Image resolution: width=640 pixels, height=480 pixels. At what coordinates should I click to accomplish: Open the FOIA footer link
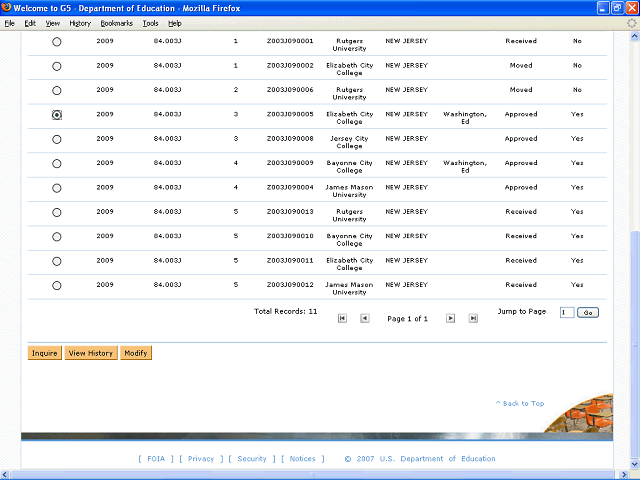click(156, 459)
